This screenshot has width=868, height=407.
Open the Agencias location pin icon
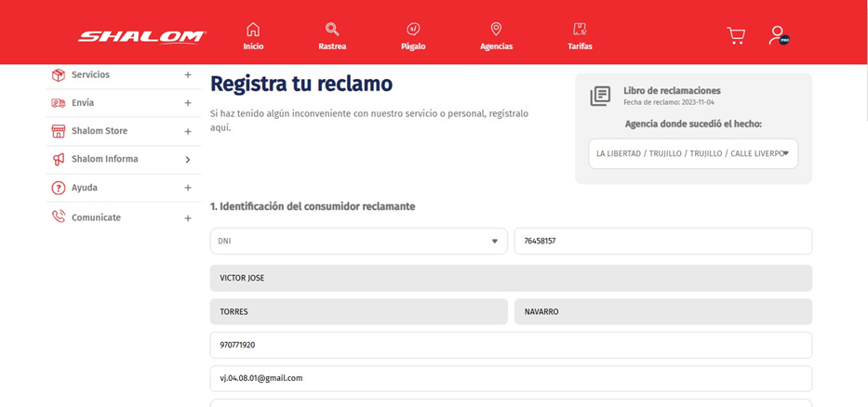[496, 30]
